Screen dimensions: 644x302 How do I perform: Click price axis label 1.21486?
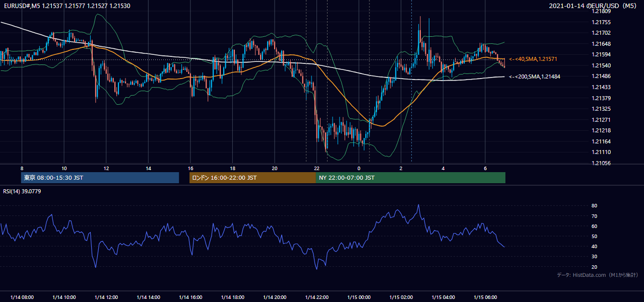(x=602, y=76)
